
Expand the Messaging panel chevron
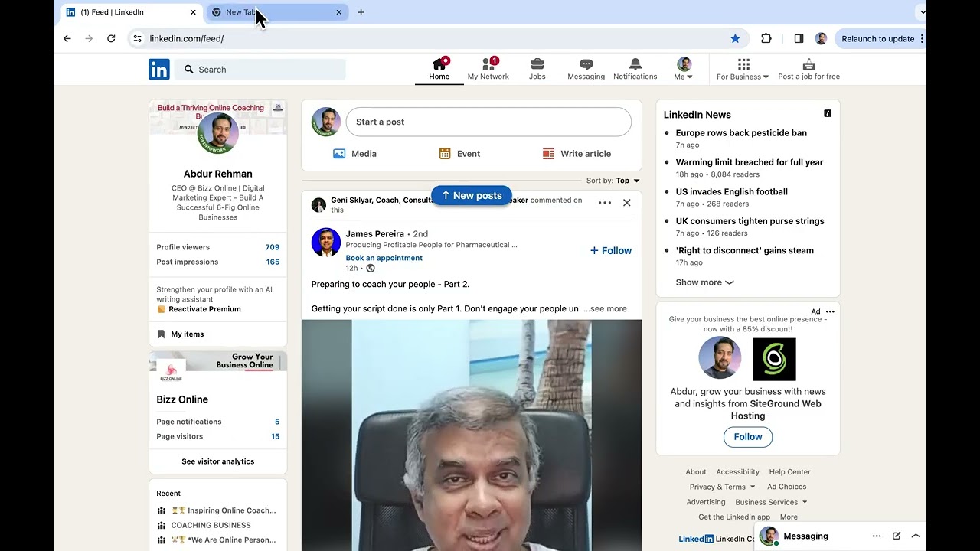(x=916, y=536)
